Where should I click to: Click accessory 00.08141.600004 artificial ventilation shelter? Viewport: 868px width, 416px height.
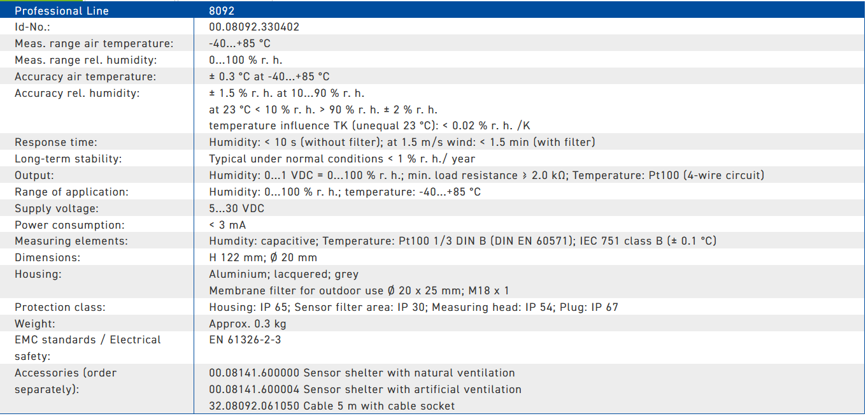click(x=365, y=390)
